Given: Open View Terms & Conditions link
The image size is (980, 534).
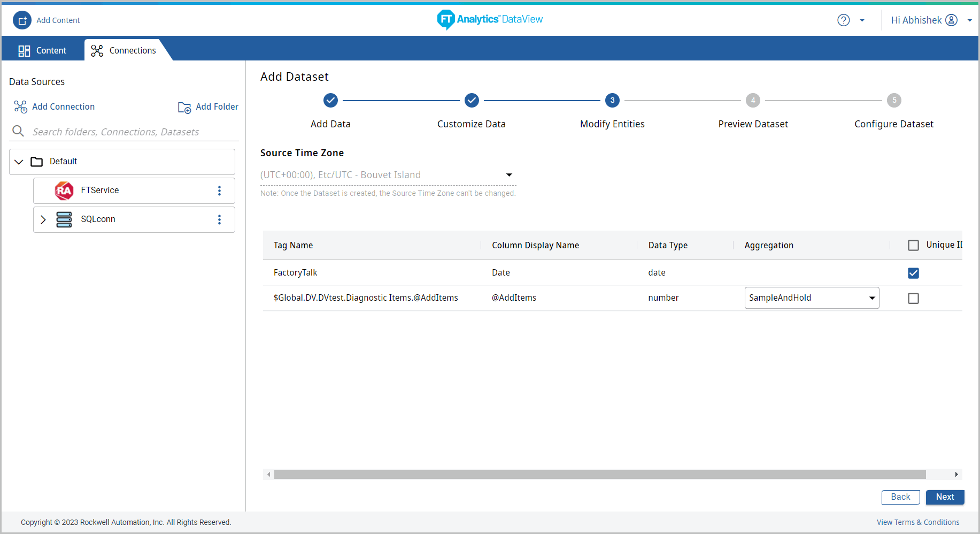Looking at the screenshot, I should click(x=917, y=522).
